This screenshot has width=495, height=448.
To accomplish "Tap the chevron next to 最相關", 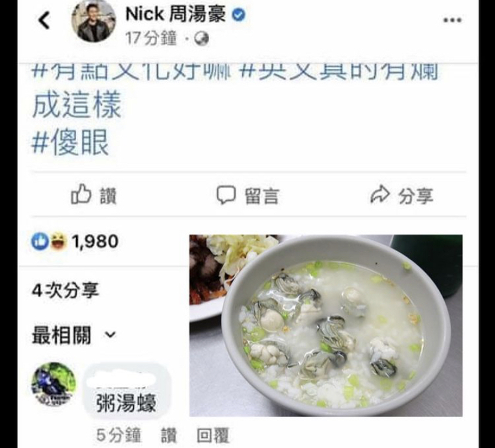I will (110, 334).
